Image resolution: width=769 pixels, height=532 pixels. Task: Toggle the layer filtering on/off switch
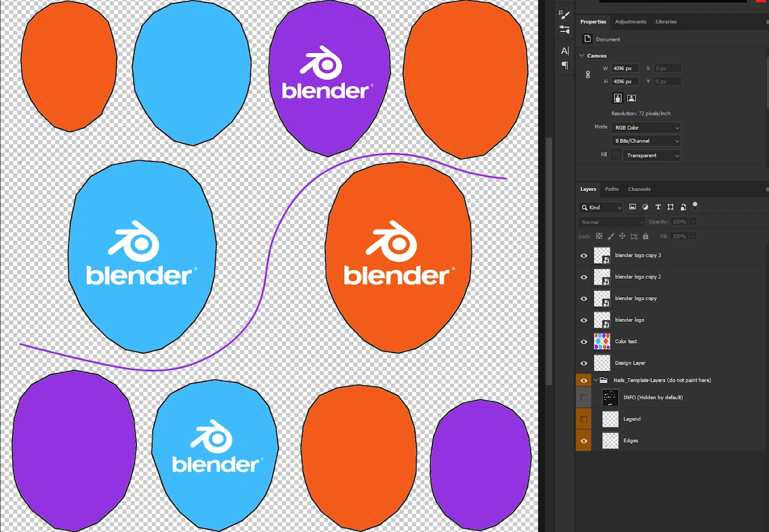(695, 206)
